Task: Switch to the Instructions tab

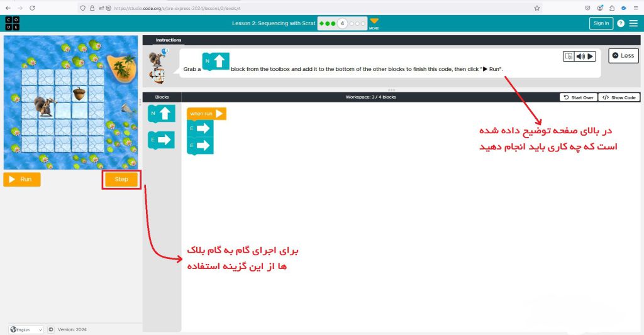Action: coord(169,40)
